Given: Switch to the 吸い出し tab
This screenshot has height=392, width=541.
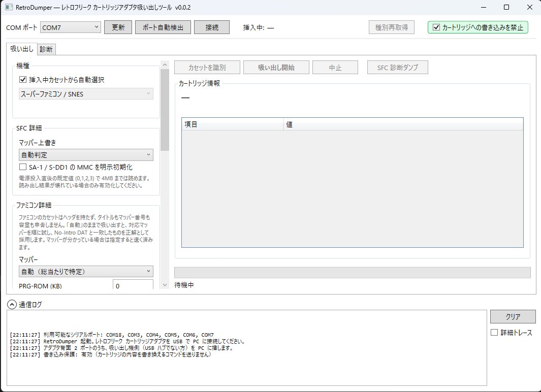Looking at the screenshot, I should (x=22, y=49).
